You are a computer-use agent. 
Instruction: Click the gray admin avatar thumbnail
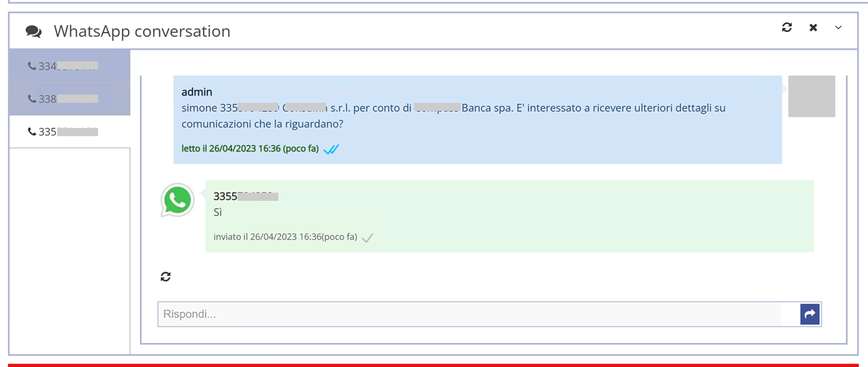pos(811,96)
